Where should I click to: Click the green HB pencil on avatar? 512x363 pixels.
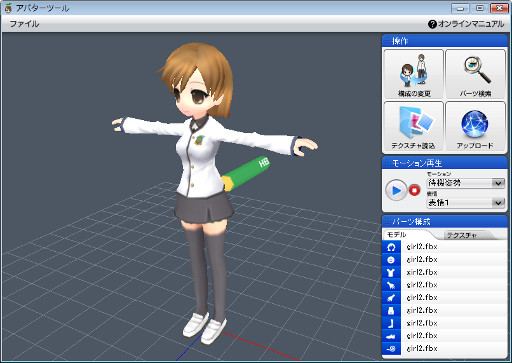(x=247, y=173)
